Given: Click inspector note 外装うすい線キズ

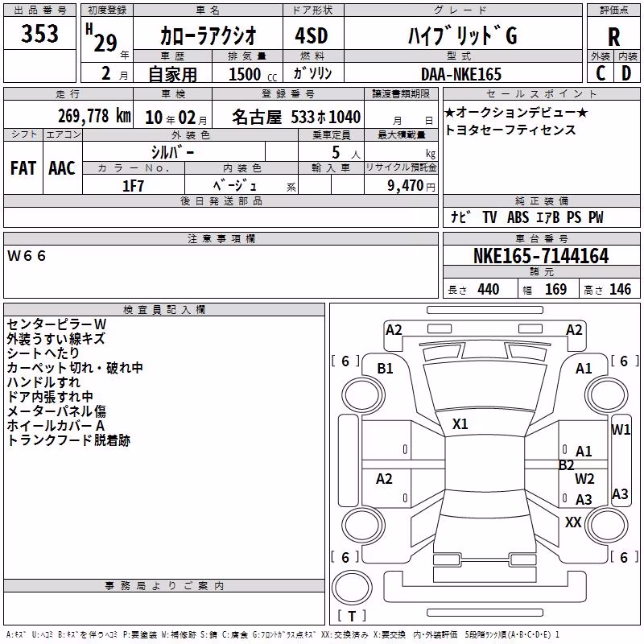Looking at the screenshot, I should click(x=56, y=339).
